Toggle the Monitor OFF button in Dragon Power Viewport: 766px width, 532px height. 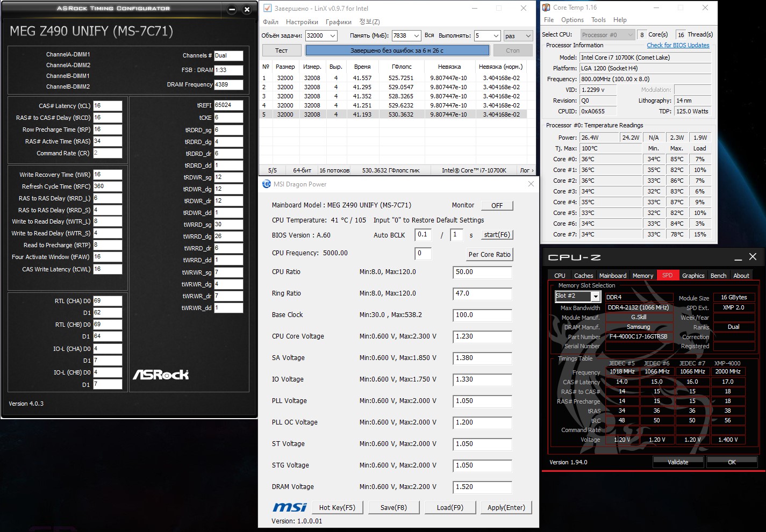point(497,205)
